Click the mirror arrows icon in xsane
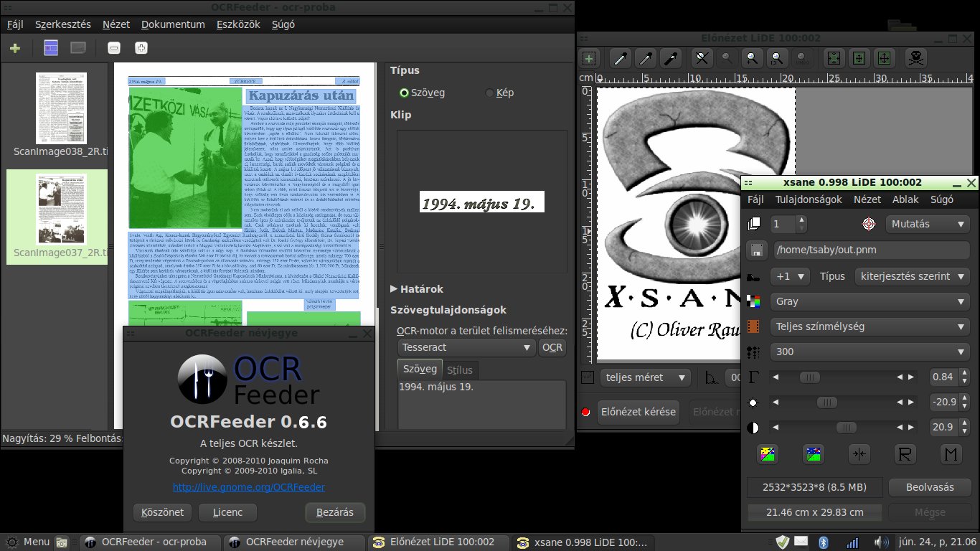Image resolution: width=980 pixels, height=551 pixels. (x=859, y=453)
